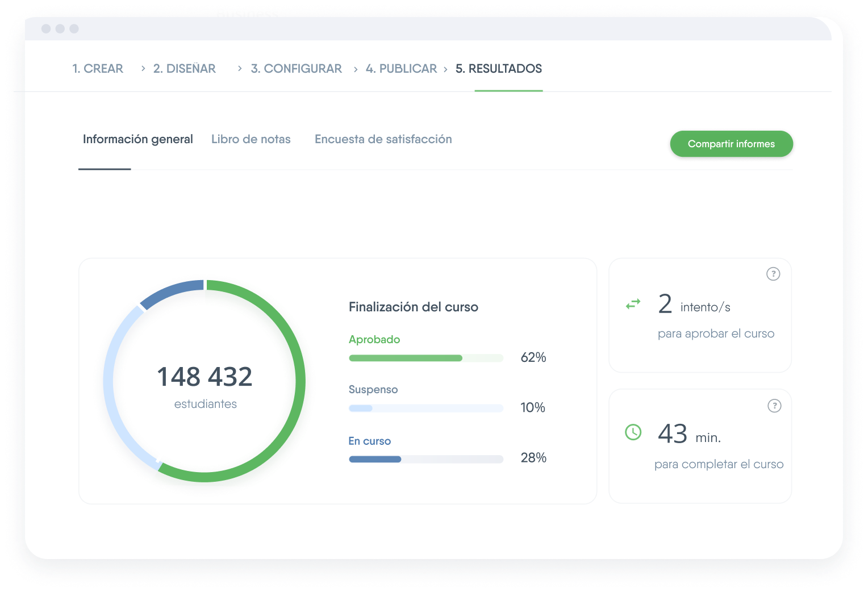Screen dimensions: 868x592
Task: Switch to Libro de notas tab
Action: click(x=251, y=139)
